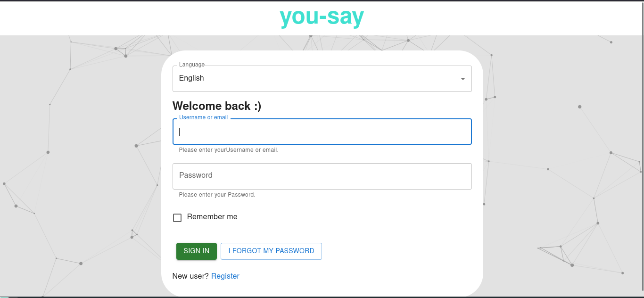Click the English language combo box

click(322, 78)
